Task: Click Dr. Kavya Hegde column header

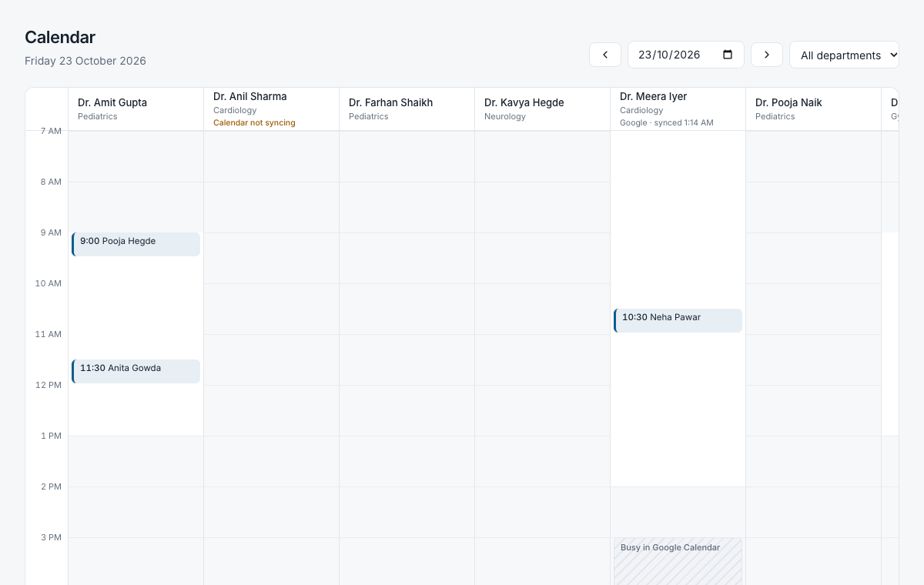Action: click(542, 109)
